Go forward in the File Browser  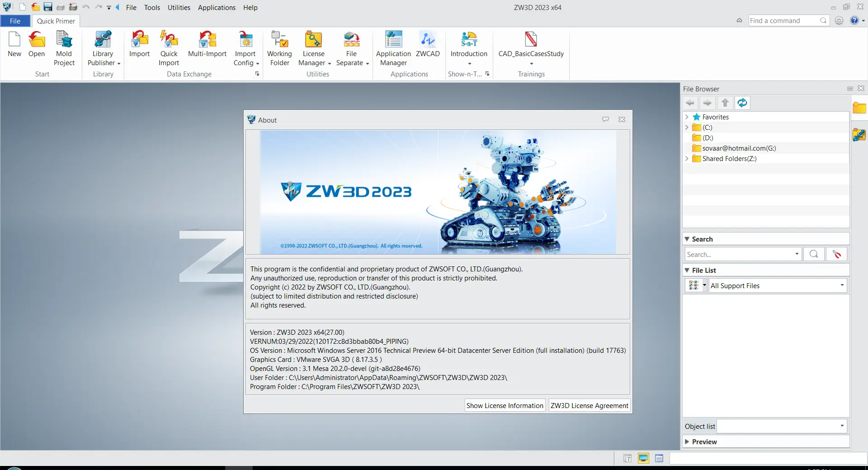coord(708,103)
